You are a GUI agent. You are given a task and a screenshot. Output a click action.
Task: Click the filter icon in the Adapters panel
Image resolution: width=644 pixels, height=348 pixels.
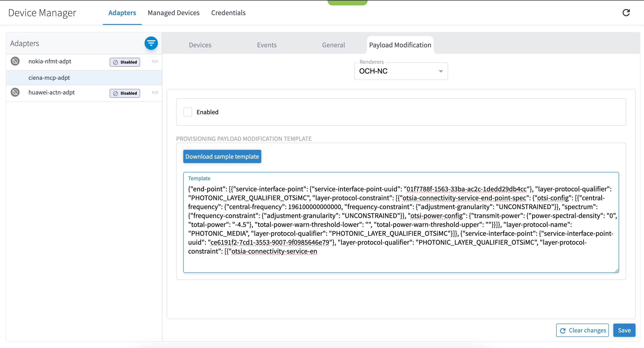click(x=151, y=43)
